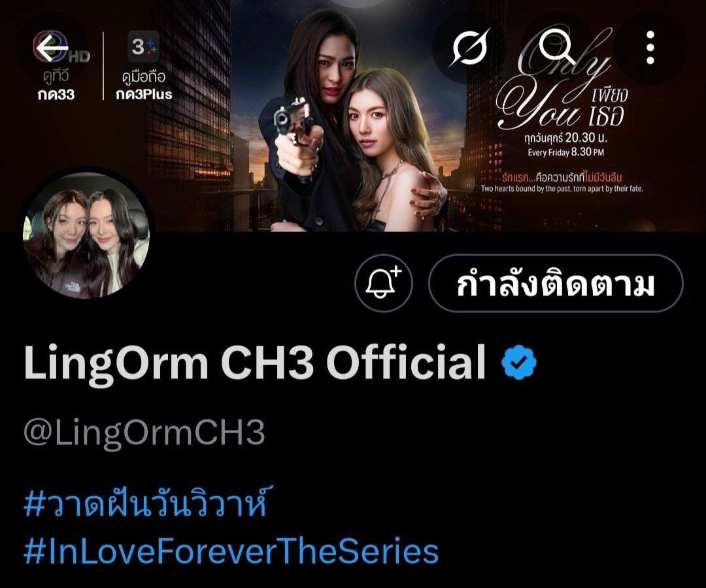This screenshot has height=588, width=706.
Task: Tap the 3Plus logo in banner
Action: [x=144, y=46]
